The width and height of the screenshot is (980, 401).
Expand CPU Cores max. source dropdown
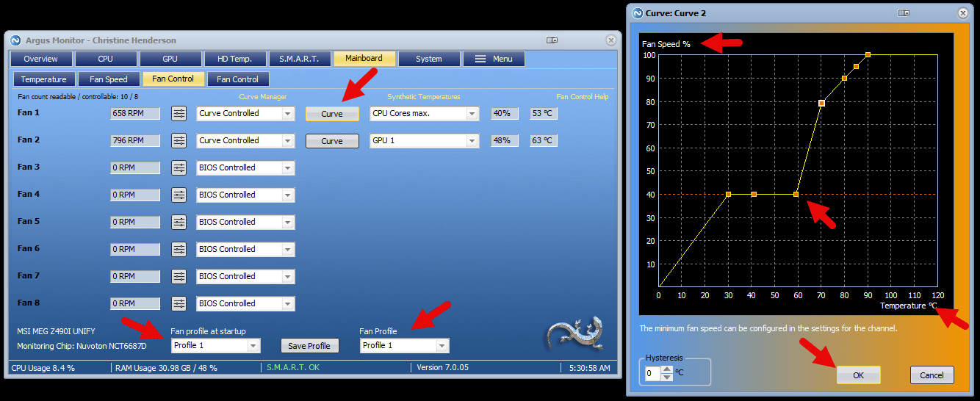point(472,113)
